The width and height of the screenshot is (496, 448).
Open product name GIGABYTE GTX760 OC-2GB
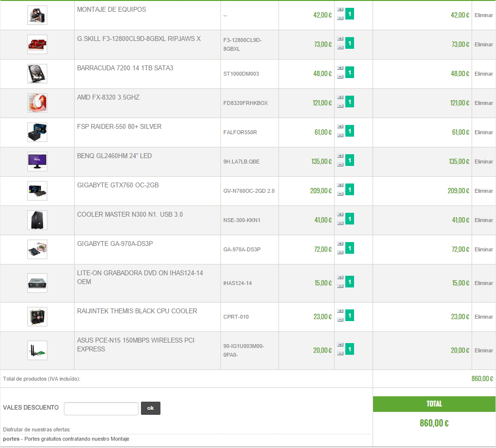118,185
